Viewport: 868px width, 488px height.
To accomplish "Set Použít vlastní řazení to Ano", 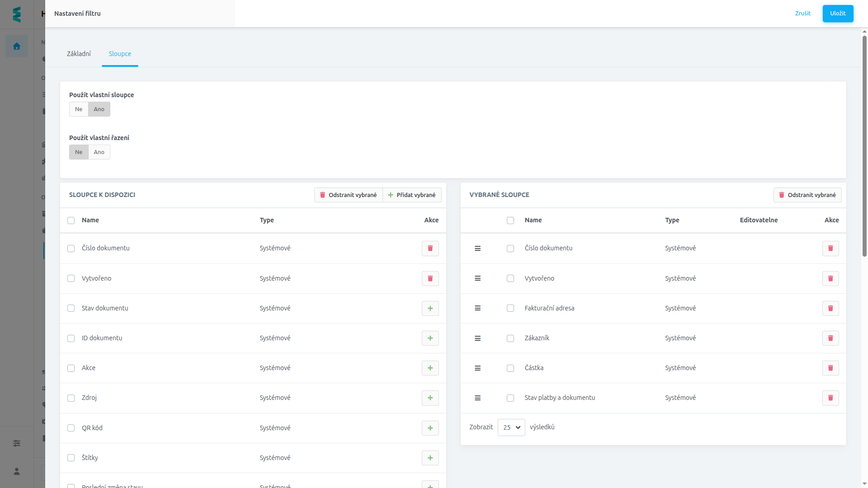I will (99, 152).
